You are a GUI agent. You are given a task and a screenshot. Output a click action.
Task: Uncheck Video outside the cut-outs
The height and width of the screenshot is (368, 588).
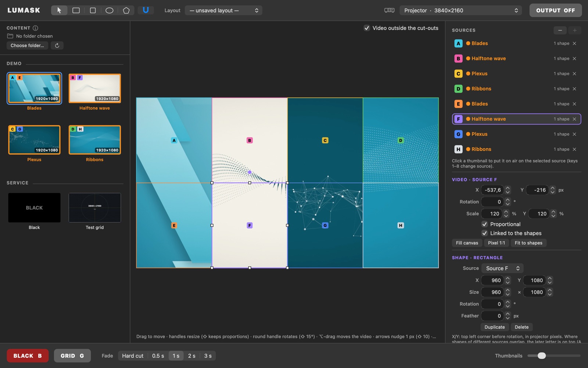point(367,28)
